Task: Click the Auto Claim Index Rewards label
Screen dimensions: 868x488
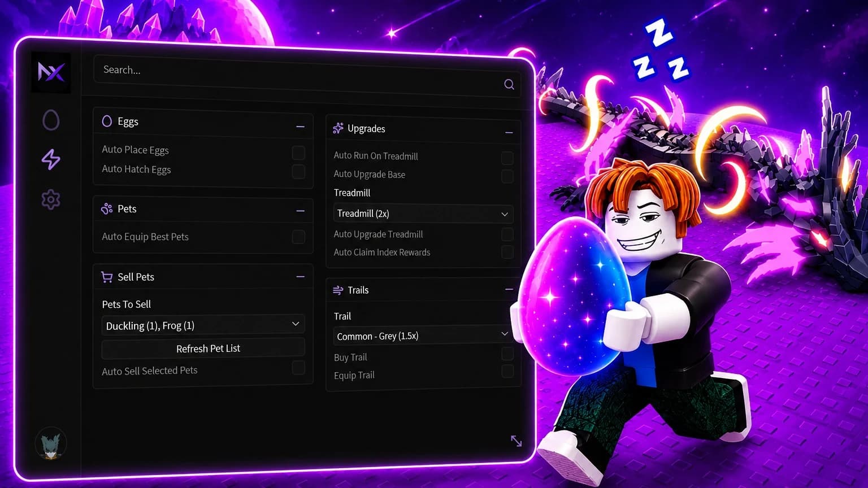Action: coord(382,252)
